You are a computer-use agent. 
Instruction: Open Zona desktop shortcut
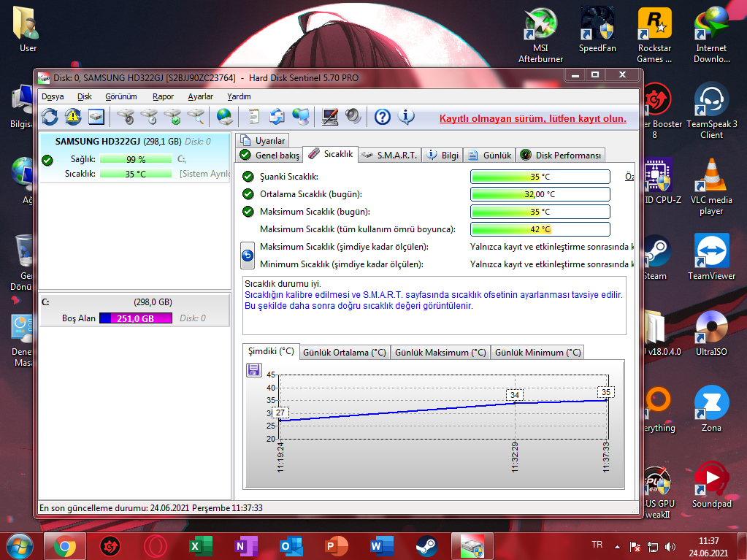click(x=711, y=409)
